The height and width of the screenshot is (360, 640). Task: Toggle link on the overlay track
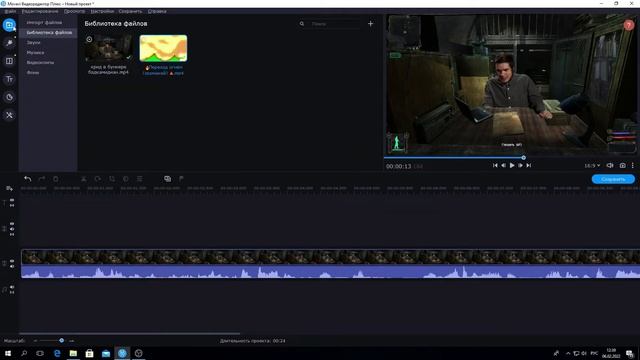[x=12, y=234]
